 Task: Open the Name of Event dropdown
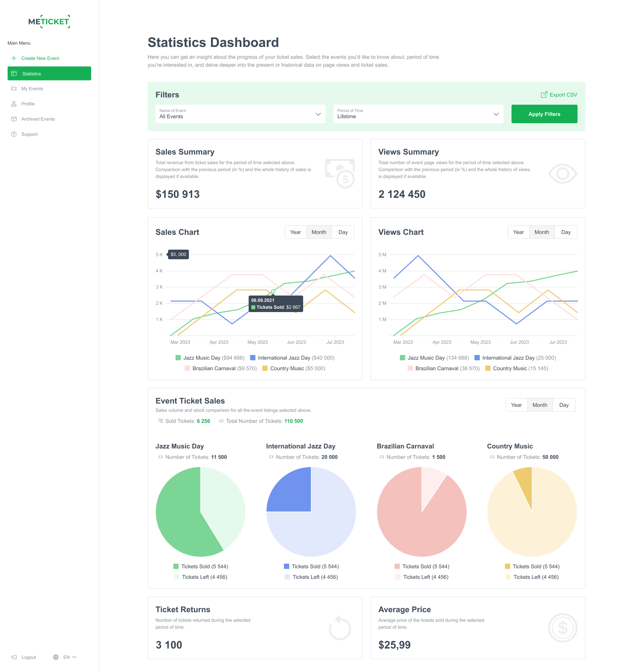pos(240,114)
